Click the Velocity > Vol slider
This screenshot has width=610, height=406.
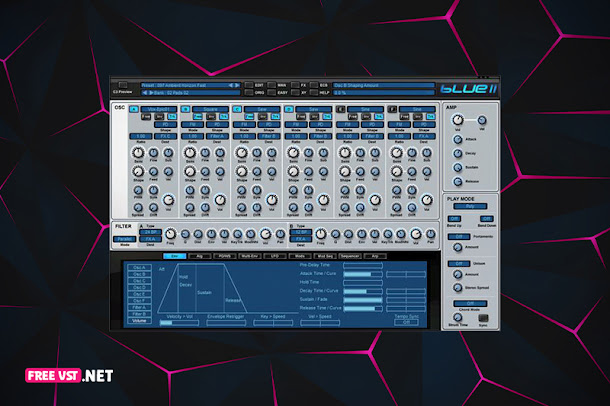179,323
